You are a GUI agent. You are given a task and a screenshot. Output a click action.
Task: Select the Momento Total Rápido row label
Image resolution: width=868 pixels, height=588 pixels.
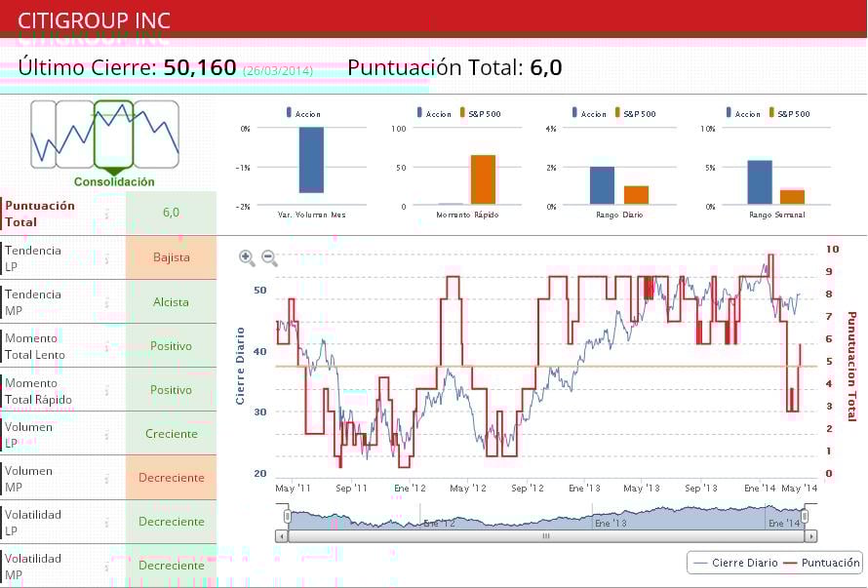(x=38, y=391)
